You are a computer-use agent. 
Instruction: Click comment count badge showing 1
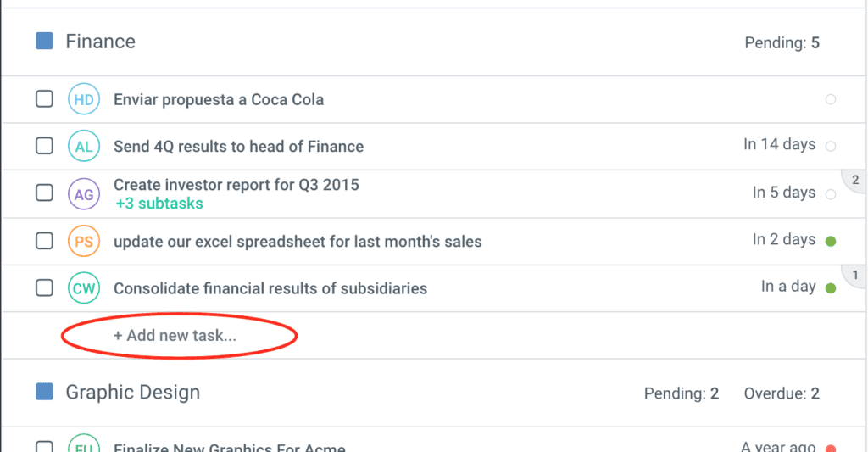point(854,275)
